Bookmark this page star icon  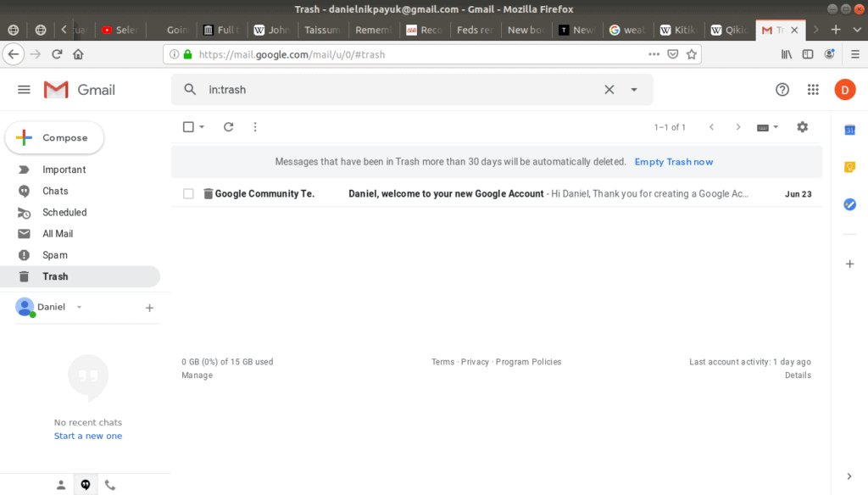click(x=692, y=54)
